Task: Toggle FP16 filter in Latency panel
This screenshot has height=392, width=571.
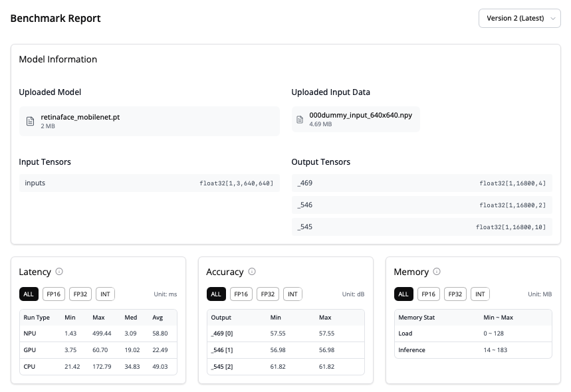Action: pos(53,294)
